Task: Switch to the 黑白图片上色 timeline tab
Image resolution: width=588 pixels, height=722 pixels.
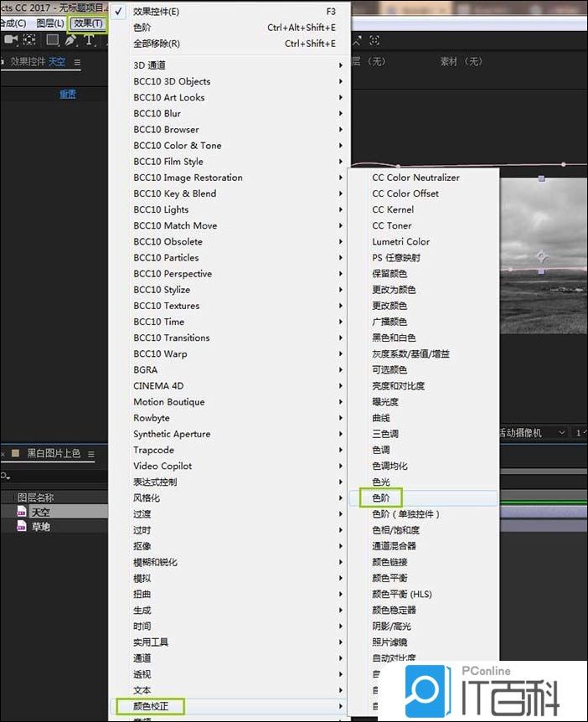Action: [x=54, y=453]
